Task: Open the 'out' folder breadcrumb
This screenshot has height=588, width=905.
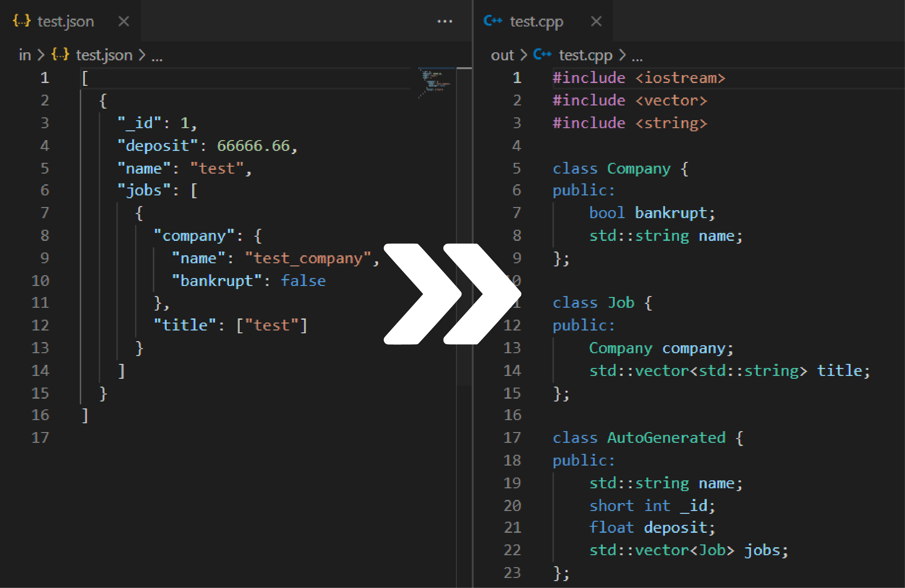Action: [x=502, y=56]
